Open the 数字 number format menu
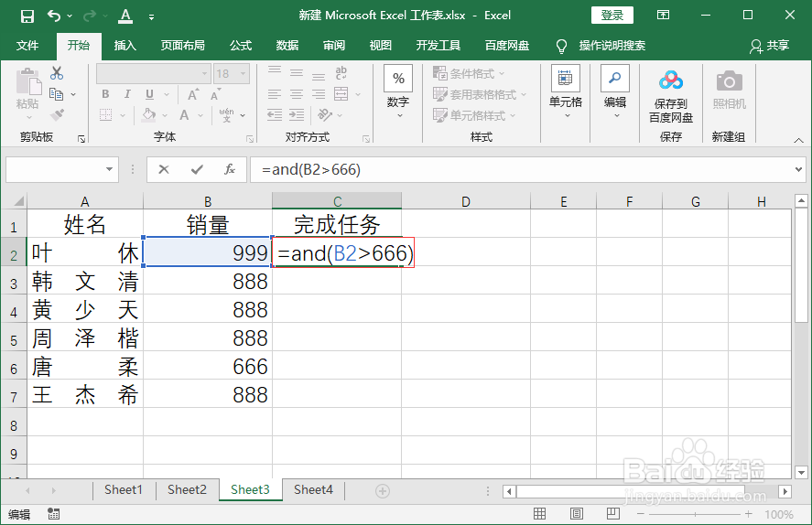 398,91
